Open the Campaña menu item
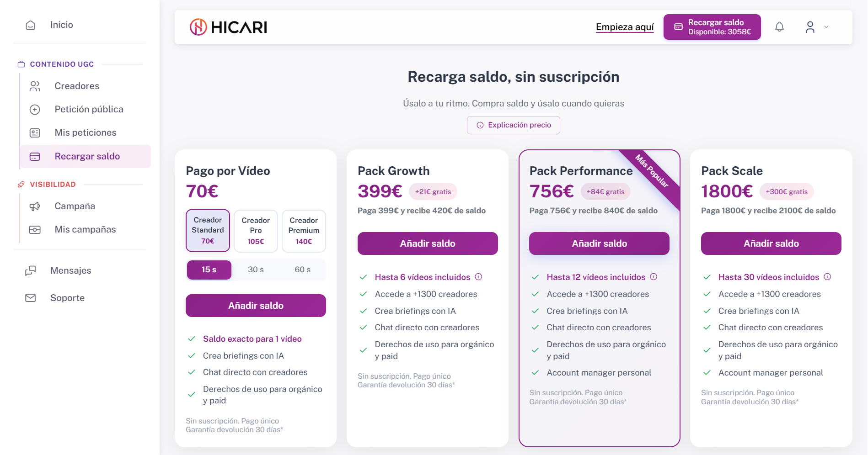 75,206
